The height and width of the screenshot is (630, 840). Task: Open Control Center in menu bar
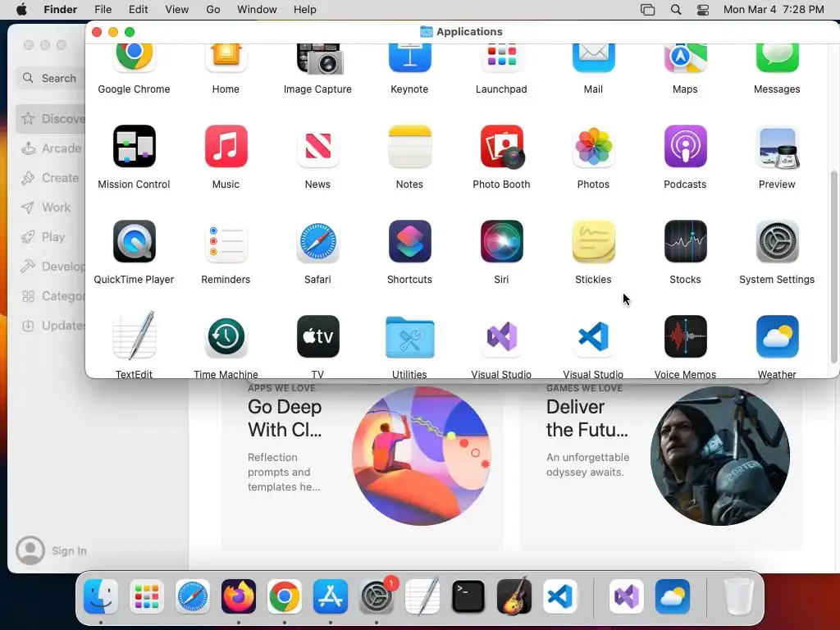point(703,10)
